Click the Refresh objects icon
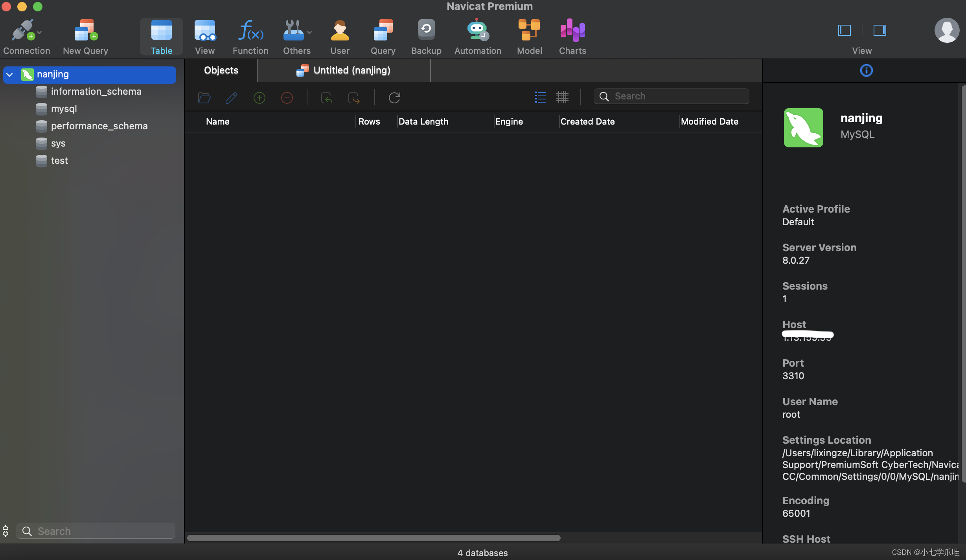This screenshot has height=560, width=966. pyautogui.click(x=394, y=97)
